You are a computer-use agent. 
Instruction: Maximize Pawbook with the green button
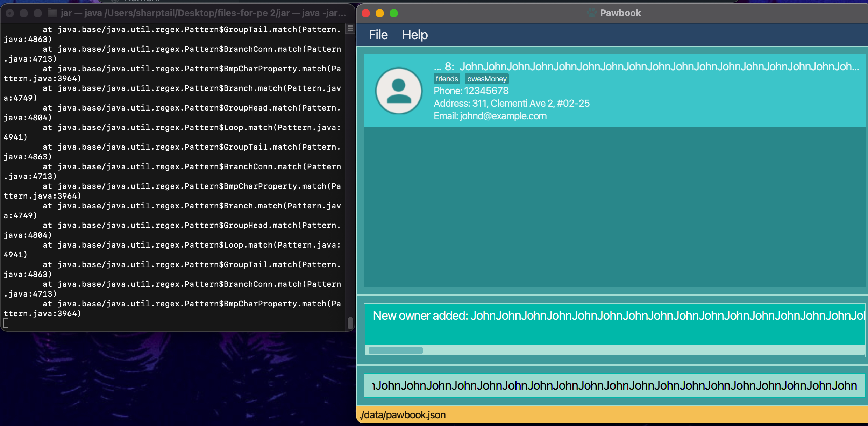click(x=394, y=13)
